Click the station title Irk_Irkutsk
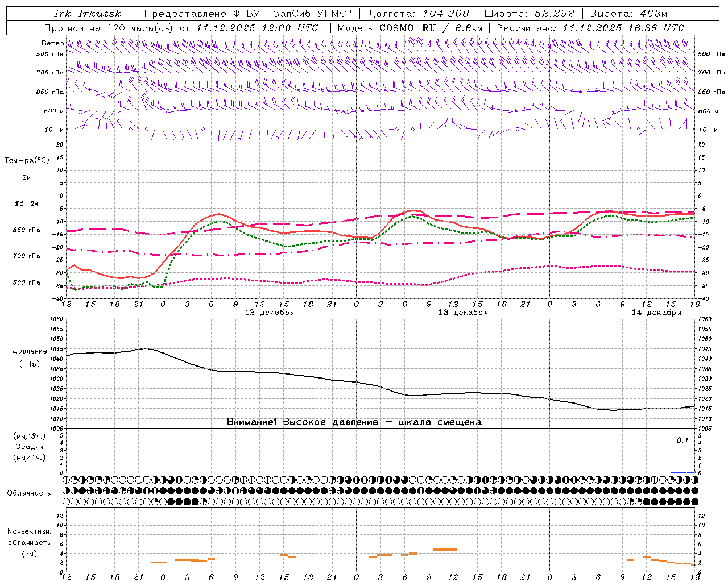 (88, 14)
